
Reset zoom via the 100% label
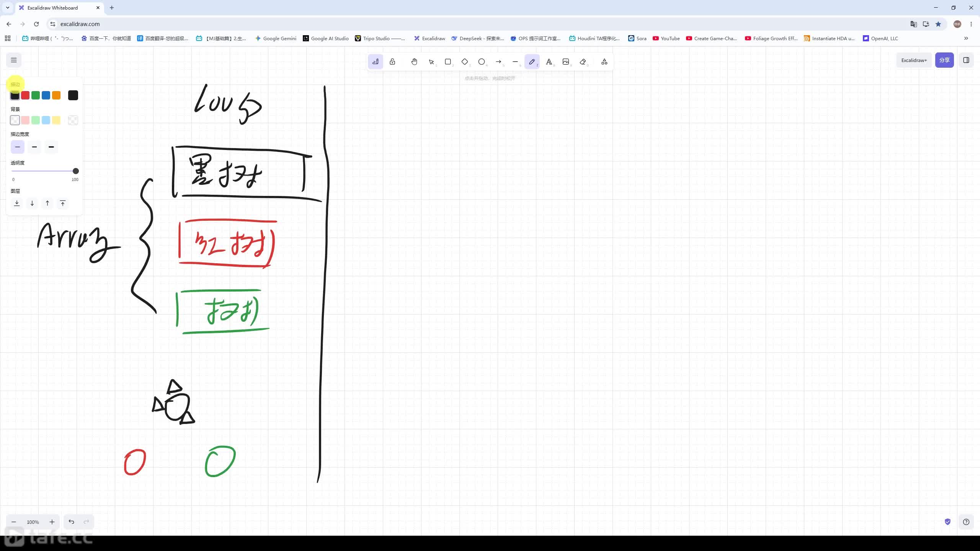(33, 522)
